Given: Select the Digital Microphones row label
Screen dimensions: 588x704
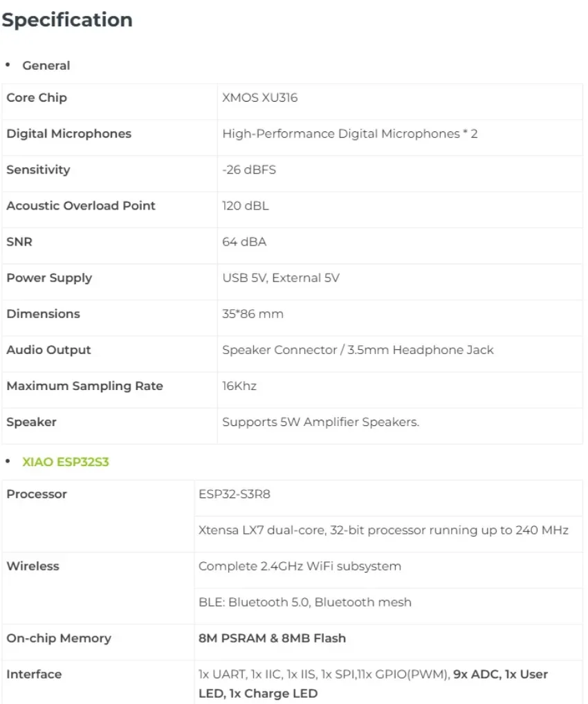Looking at the screenshot, I should point(68,133).
